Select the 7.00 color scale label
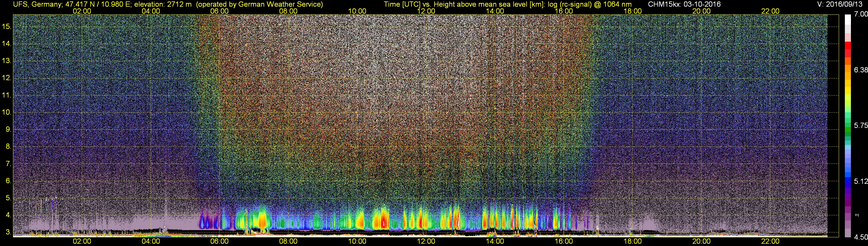This screenshot has width=868, height=246. point(860,14)
